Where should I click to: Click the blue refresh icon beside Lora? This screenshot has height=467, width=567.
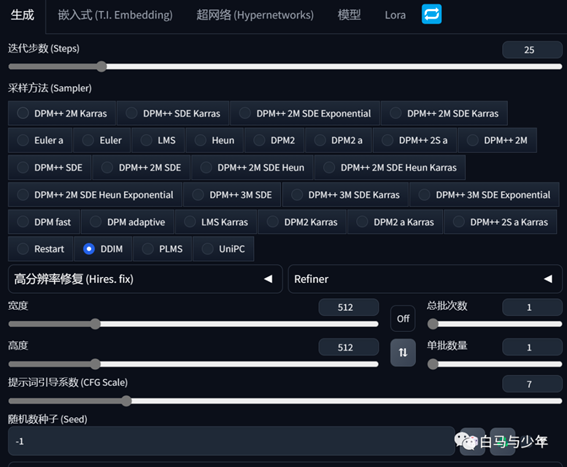[431, 14]
